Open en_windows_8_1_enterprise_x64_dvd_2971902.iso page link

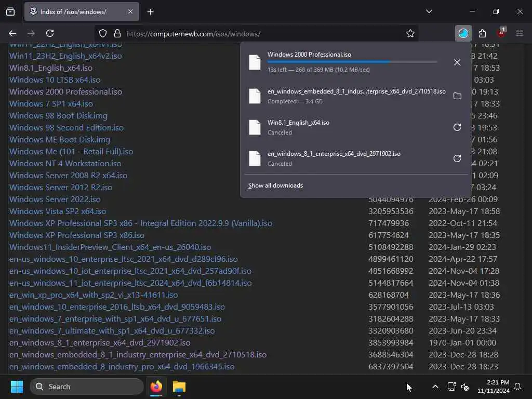[100, 343]
